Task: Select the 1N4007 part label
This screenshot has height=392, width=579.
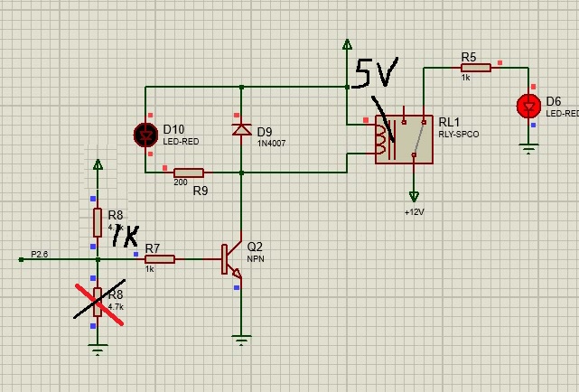Action: (272, 144)
